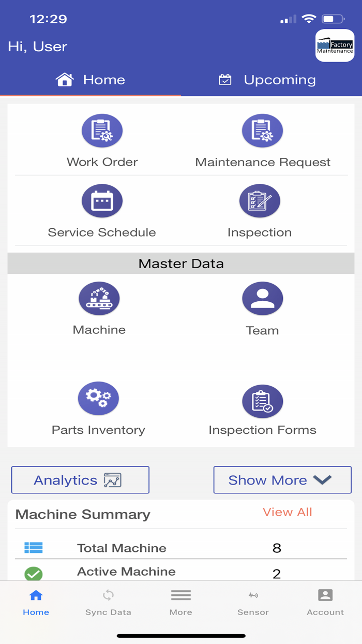Open the Account section
Screen dimensions: 362x644
pyautogui.click(x=325, y=602)
